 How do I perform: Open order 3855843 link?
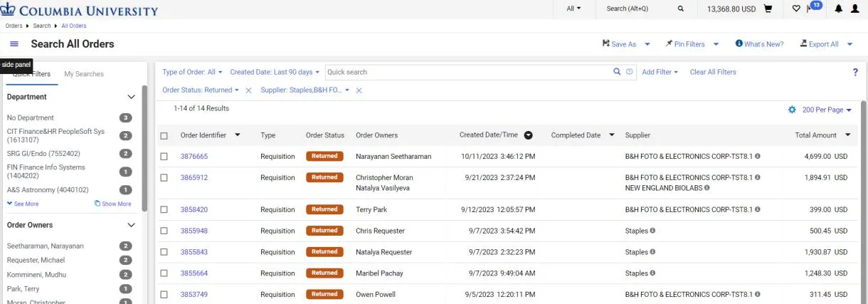pyautogui.click(x=194, y=252)
